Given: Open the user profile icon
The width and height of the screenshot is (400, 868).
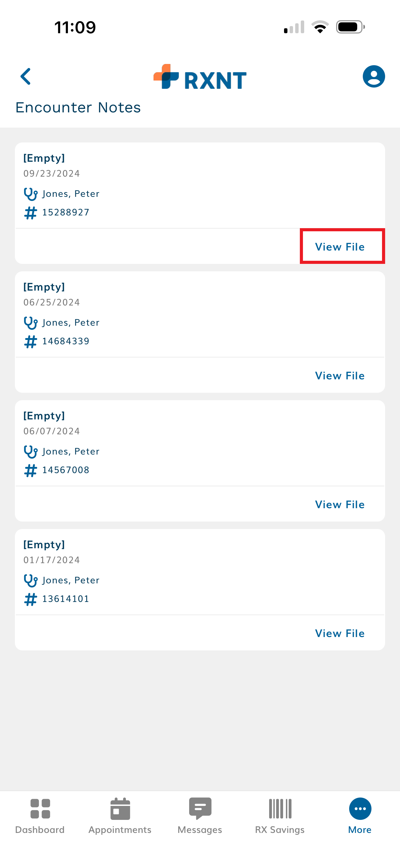Looking at the screenshot, I should [373, 76].
